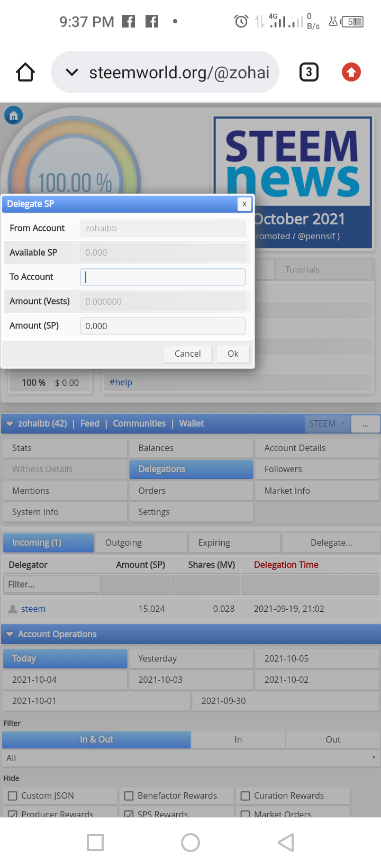
Task: Toggle the Producer Rewards checkbox
Action: coord(13,814)
